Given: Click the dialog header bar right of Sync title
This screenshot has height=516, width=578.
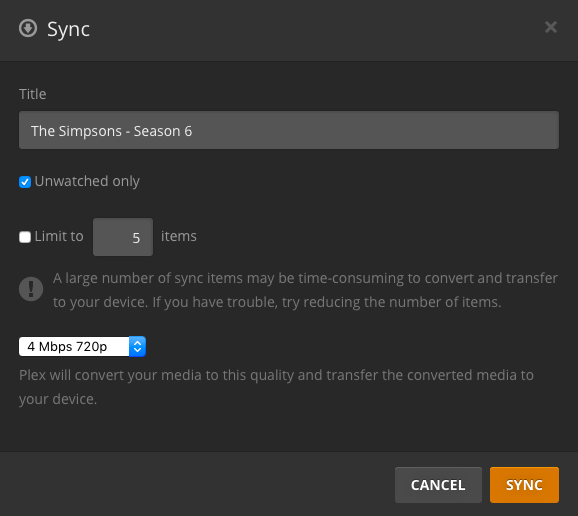Looking at the screenshot, I should 317,29.
